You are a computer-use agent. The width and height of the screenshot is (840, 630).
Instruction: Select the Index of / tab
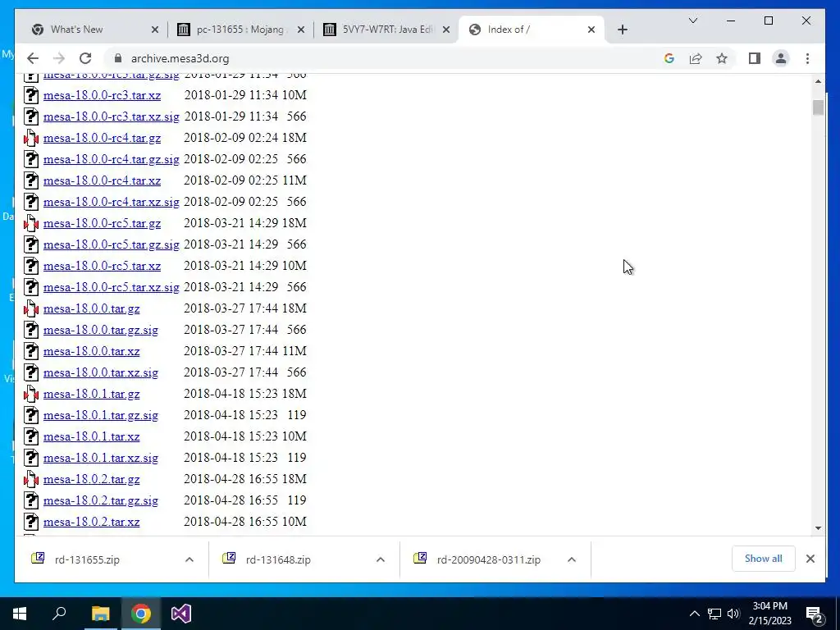pos(531,30)
